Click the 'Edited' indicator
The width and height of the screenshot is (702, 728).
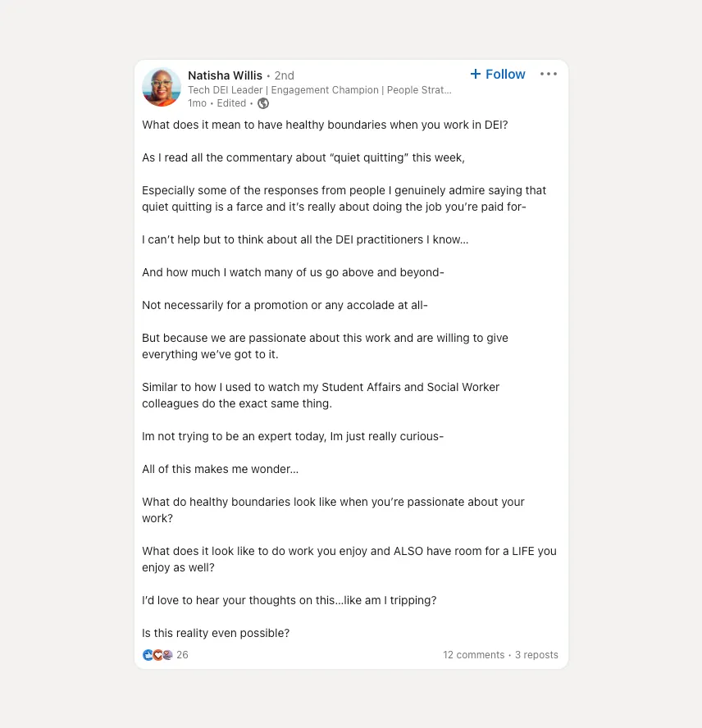tap(231, 103)
